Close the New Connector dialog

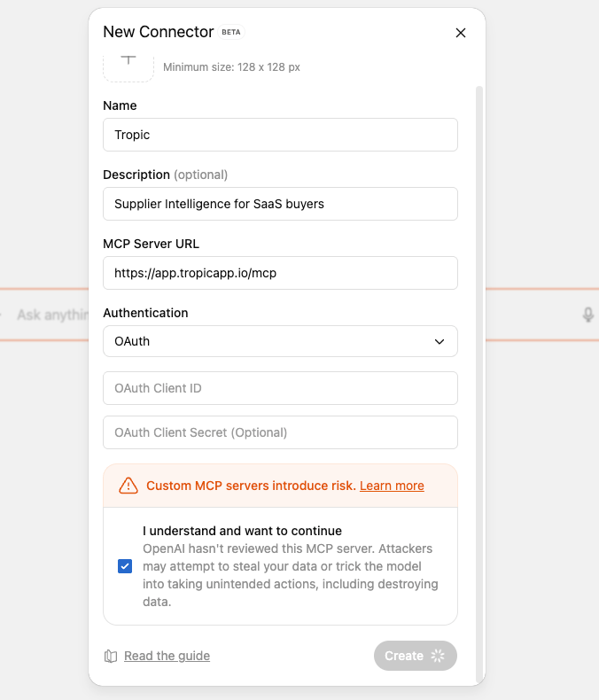pos(460,33)
